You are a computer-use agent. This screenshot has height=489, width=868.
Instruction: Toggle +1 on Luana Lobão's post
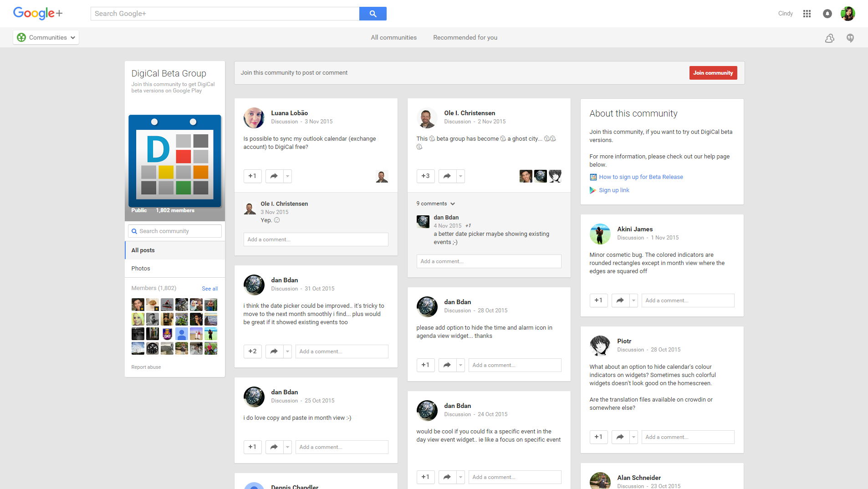click(252, 176)
